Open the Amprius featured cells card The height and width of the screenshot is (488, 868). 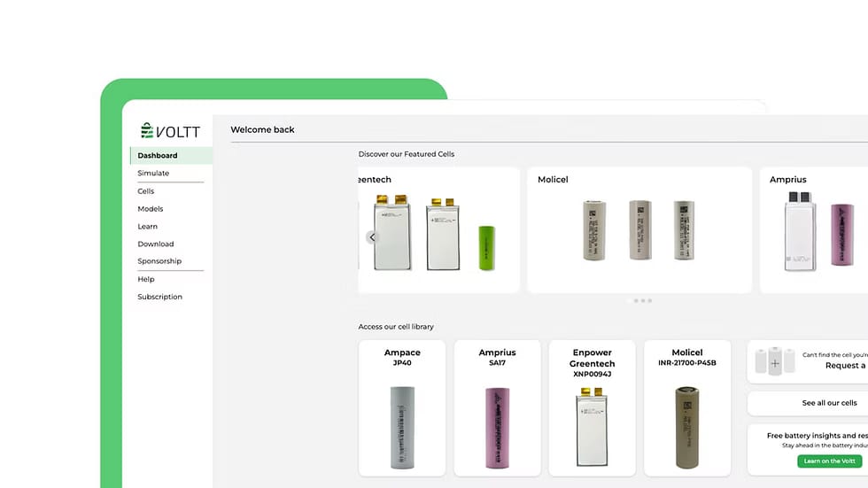813,229
